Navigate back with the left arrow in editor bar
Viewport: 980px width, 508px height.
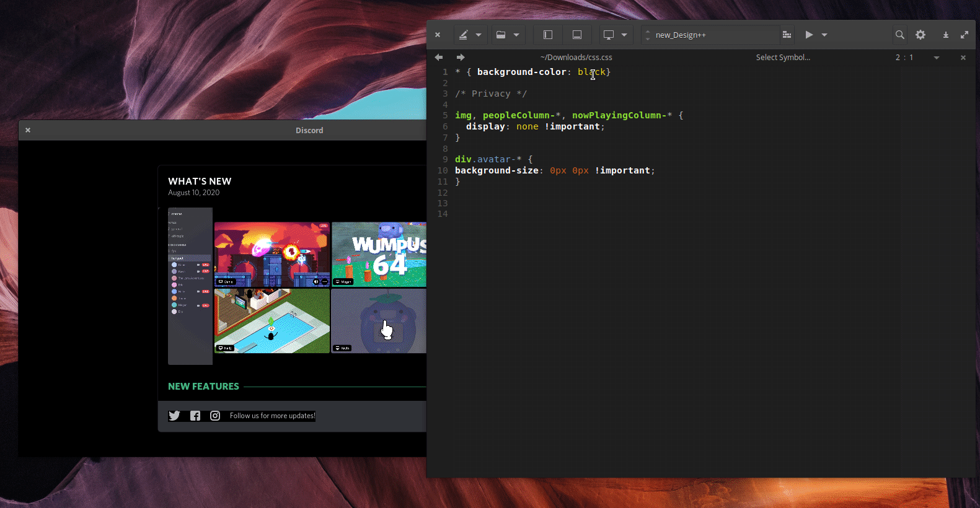click(x=439, y=58)
